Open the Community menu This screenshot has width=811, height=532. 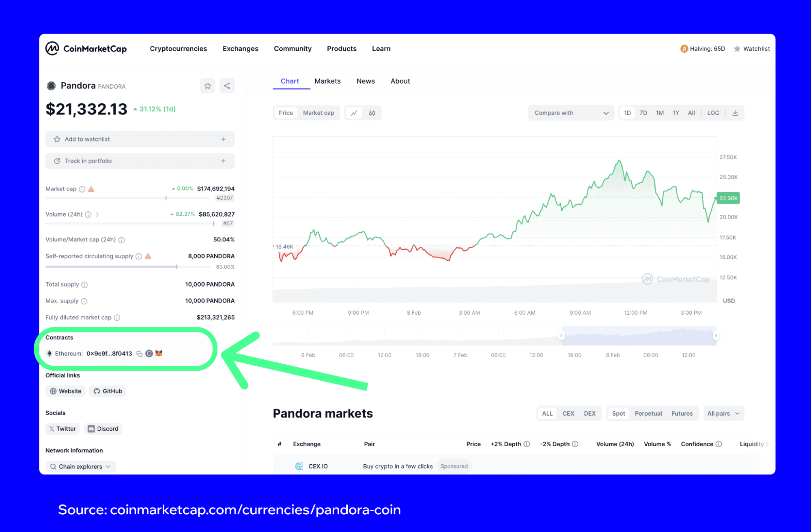point(293,49)
